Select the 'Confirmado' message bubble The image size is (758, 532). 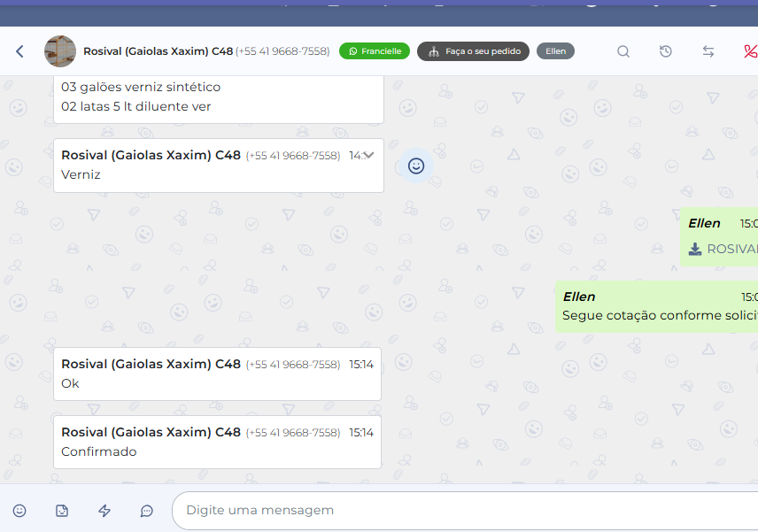(x=217, y=442)
